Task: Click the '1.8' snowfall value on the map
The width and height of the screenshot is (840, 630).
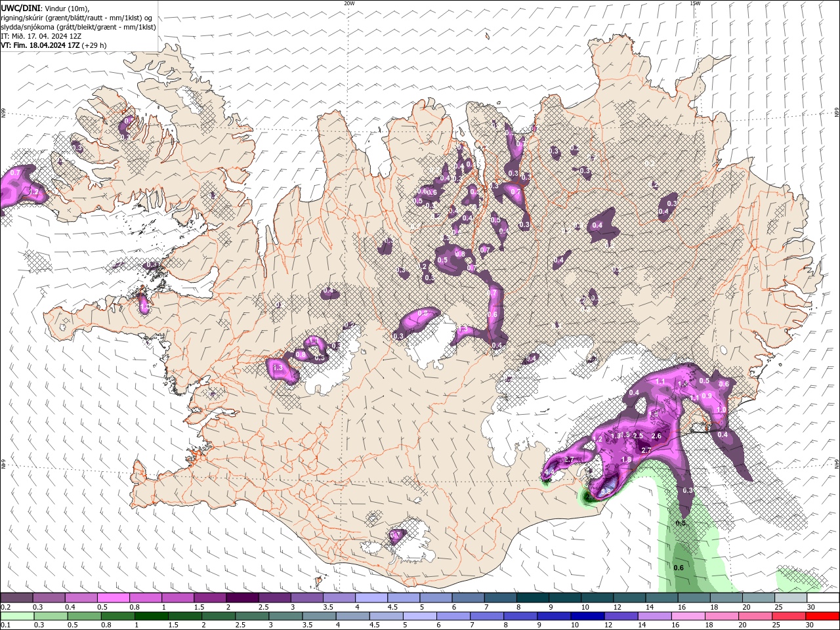Action: click(626, 460)
